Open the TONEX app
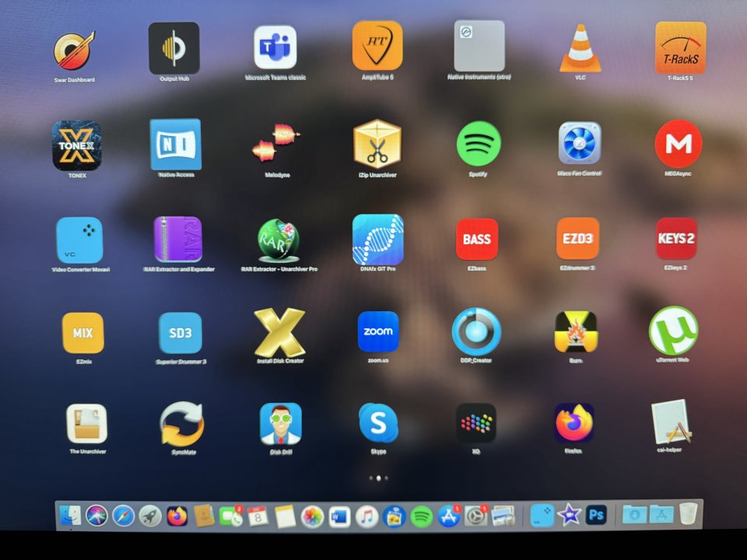 [76, 145]
